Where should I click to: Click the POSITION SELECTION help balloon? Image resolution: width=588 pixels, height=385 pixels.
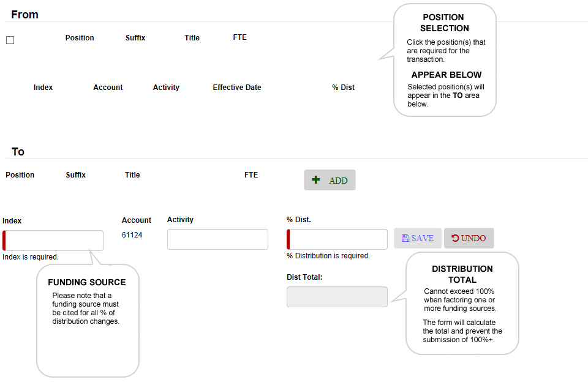click(445, 58)
